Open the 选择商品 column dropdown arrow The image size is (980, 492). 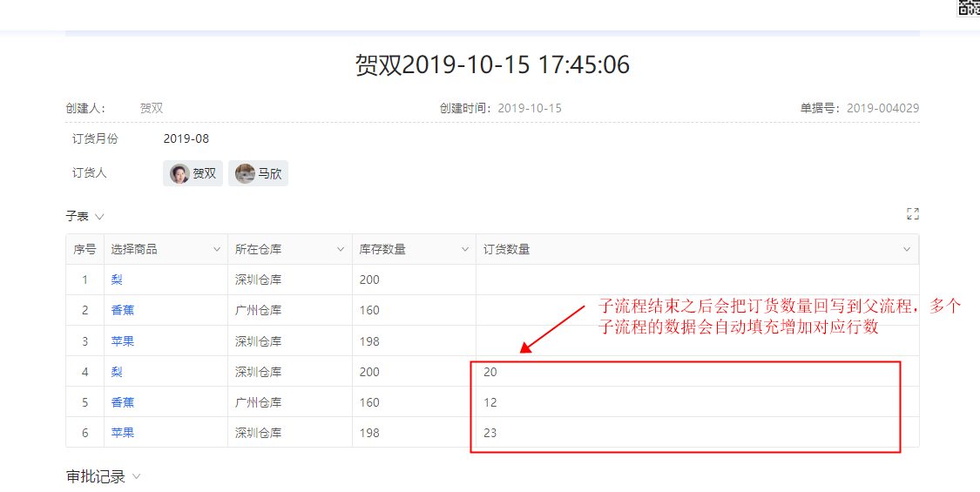217,249
